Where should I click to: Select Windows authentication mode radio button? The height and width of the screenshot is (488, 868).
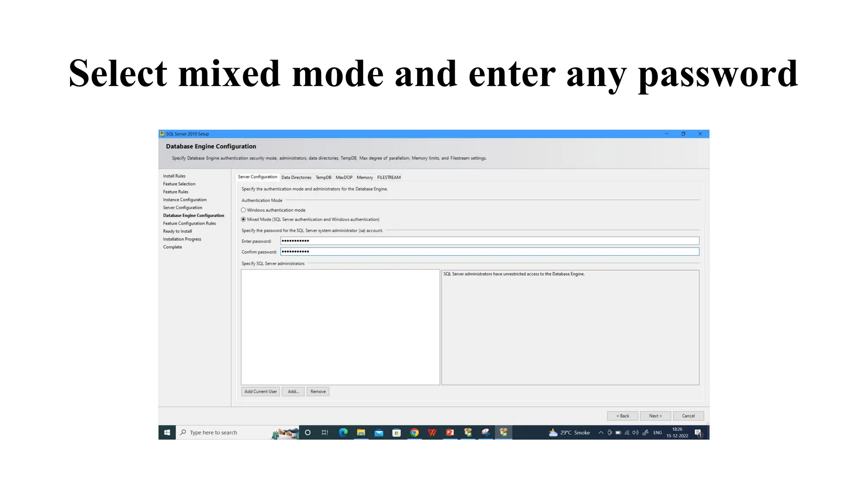[x=243, y=210]
